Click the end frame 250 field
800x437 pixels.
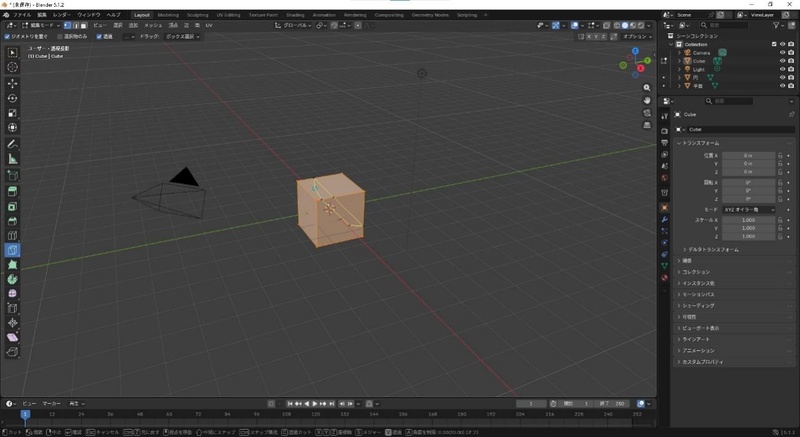pyautogui.click(x=612, y=403)
